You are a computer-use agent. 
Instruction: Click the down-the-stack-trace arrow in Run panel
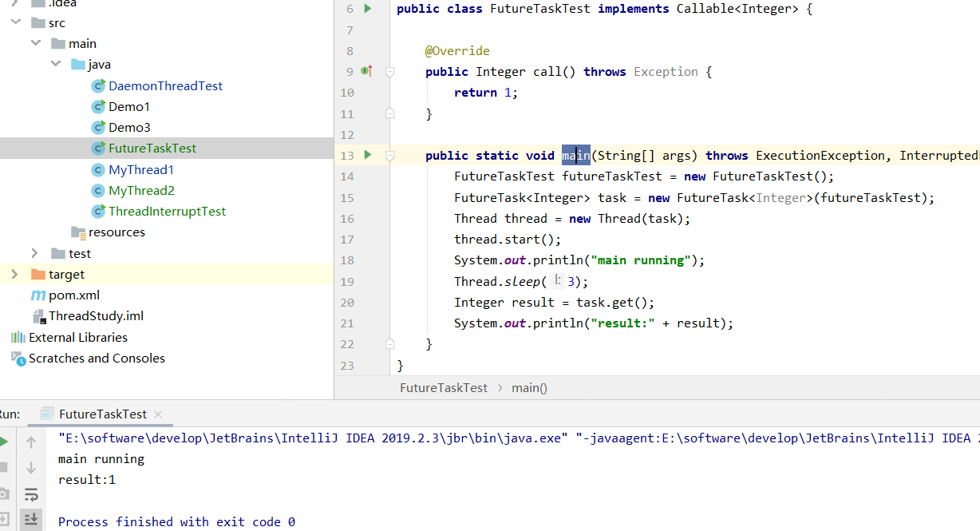31,467
